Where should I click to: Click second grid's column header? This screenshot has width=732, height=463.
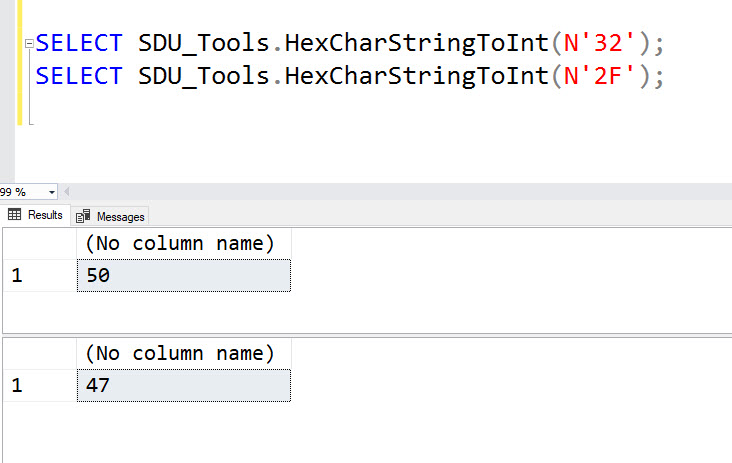(184, 354)
